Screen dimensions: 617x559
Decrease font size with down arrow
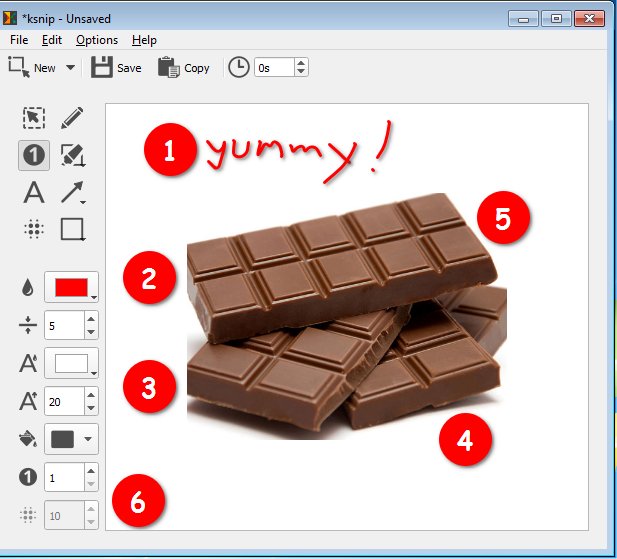pyautogui.click(x=91, y=408)
